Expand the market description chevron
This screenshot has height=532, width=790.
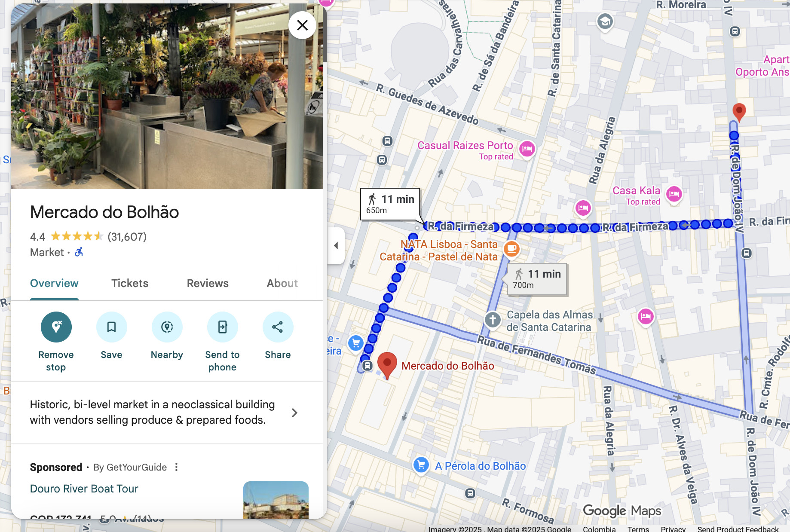click(x=294, y=413)
